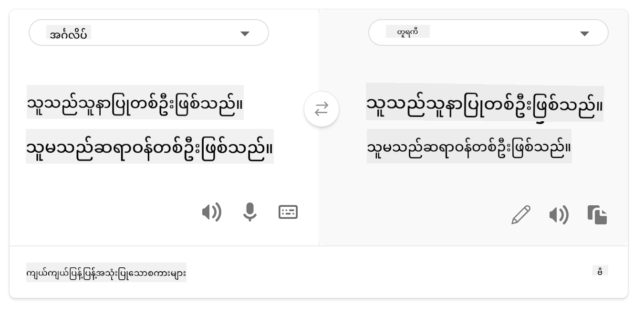Click the small ဗီ label at bottom right
644x317 pixels.
click(x=600, y=271)
